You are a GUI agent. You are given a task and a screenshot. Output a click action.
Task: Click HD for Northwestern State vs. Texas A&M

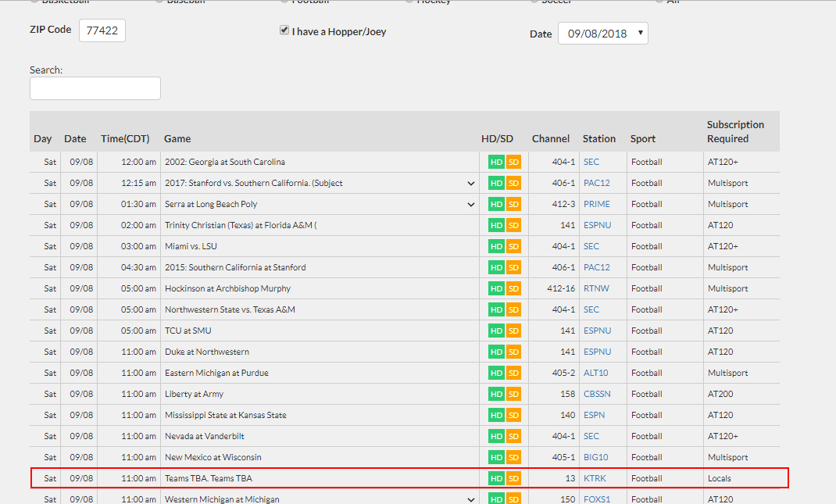(x=496, y=309)
